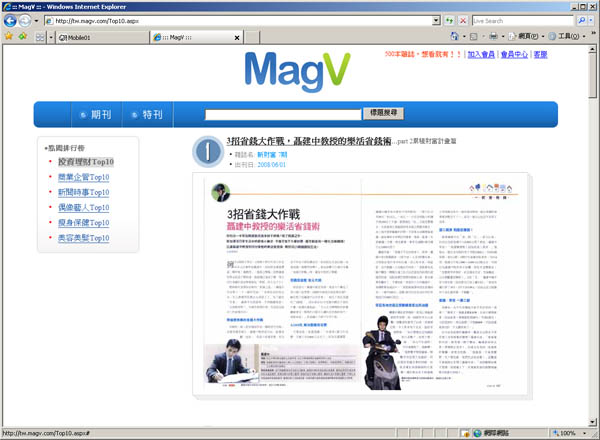The image size is (600, 440).
Task: Click the number 1 rank badge
Action: click(x=208, y=152)
